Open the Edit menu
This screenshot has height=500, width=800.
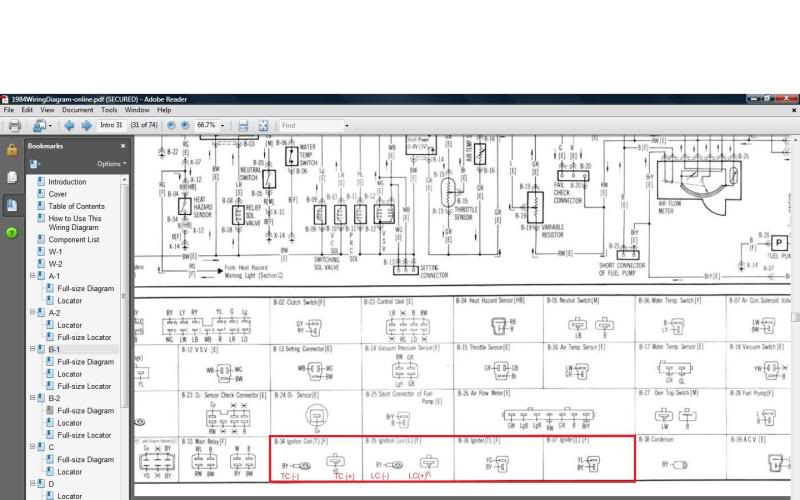coord(27,110)
